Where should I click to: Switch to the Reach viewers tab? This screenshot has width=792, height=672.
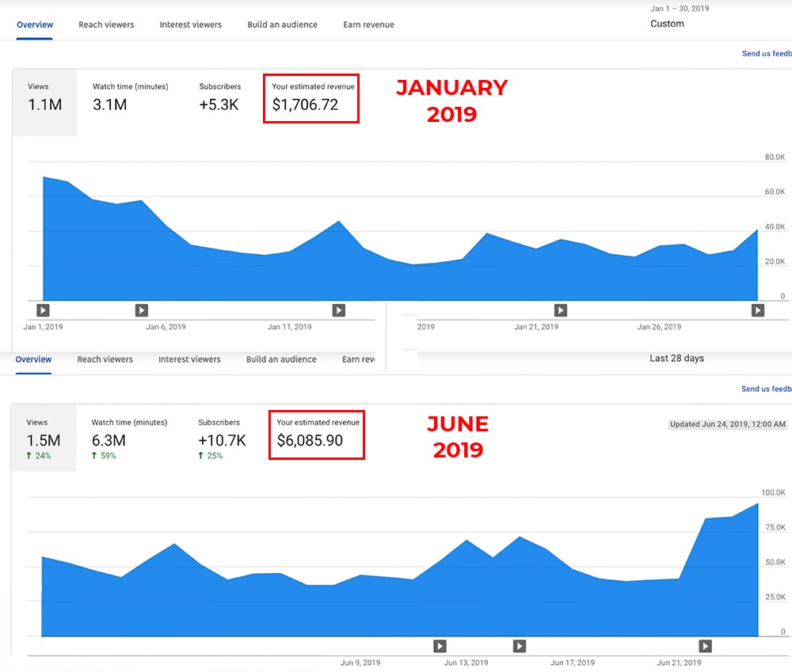106,25
